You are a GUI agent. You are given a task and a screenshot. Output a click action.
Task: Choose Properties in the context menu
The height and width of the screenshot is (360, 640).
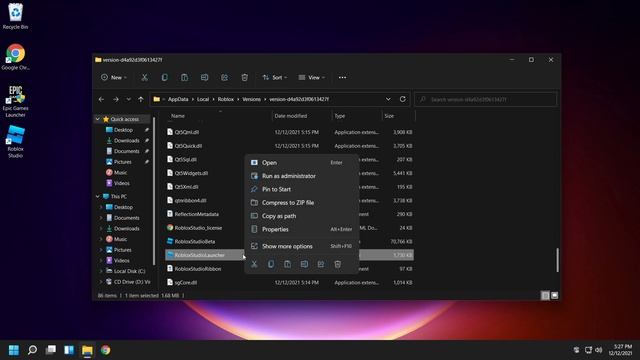[x=302, y=229]
